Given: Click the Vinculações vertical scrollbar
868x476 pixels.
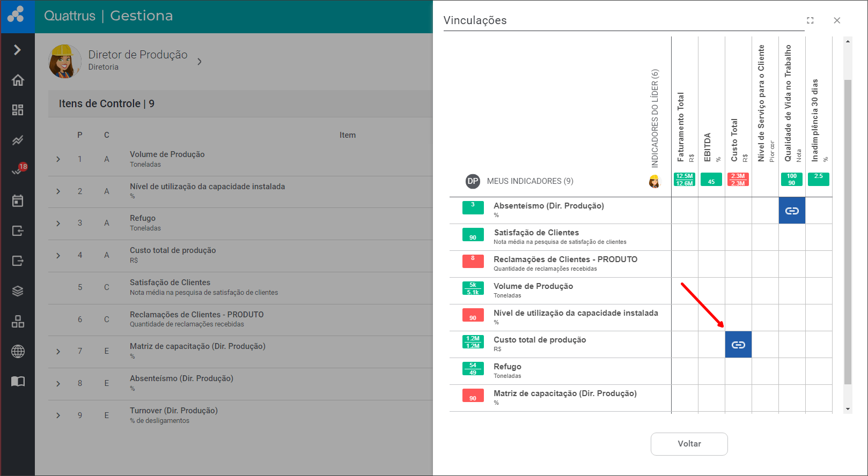Looking at the screenshot, I should point(848,230).
